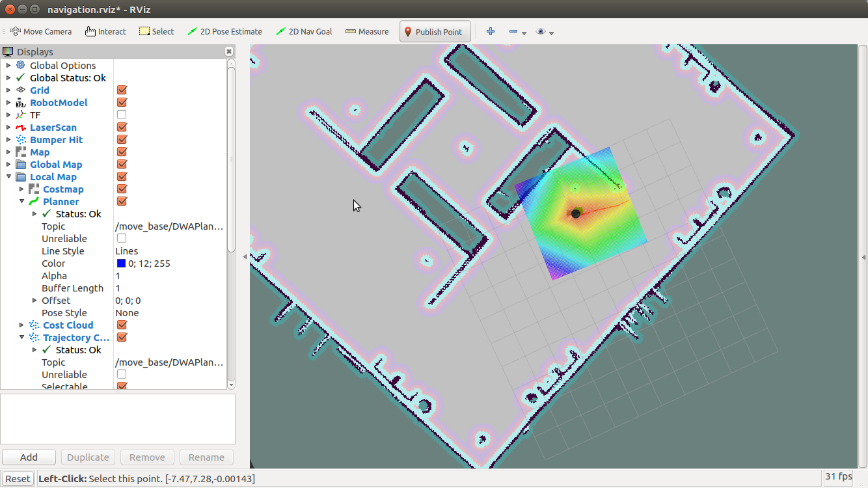Toggle the Bumper Hit checkbox

point(122,139)
